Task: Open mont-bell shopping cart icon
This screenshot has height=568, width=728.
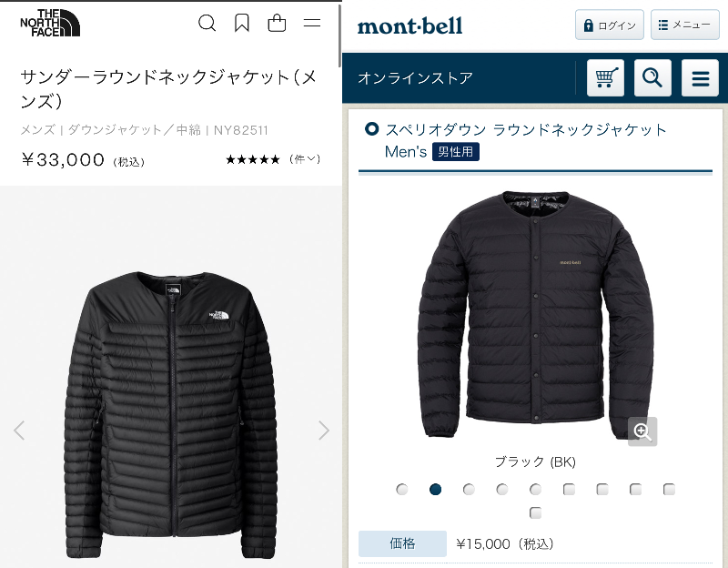Action: [605, 77]
